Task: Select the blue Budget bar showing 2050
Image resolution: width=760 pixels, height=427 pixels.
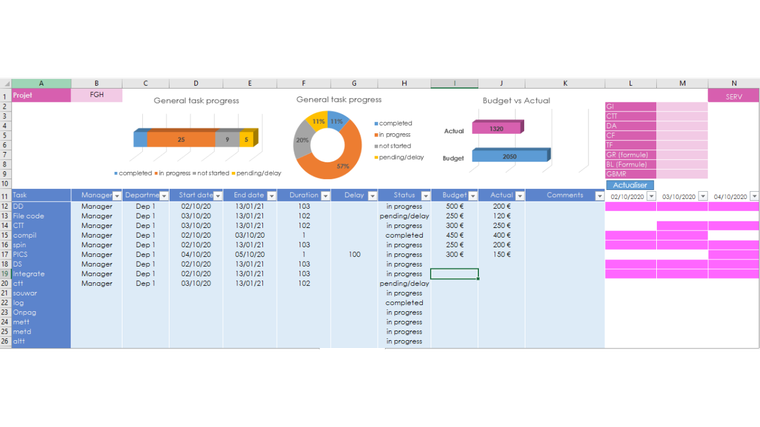Action: [x=510, y=155]
